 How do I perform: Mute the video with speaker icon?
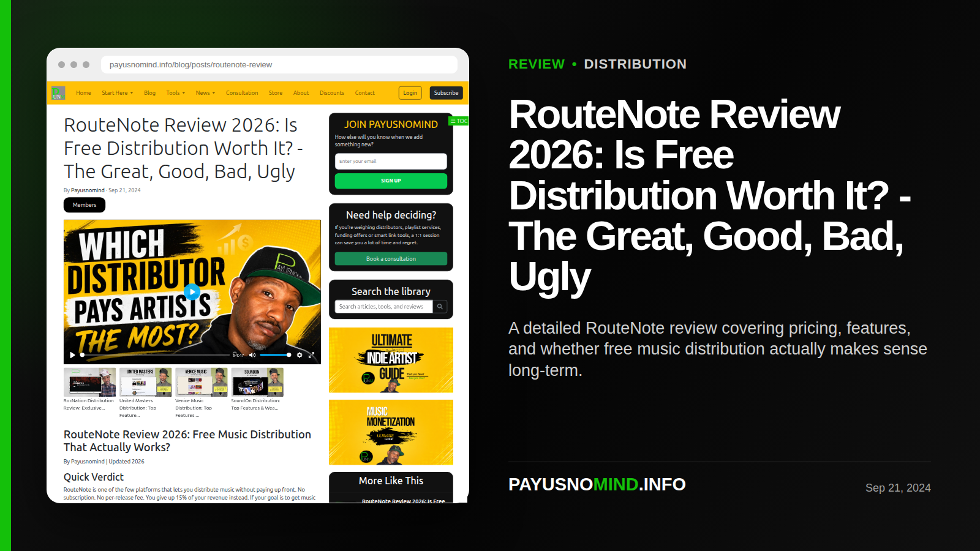(252, 355)
